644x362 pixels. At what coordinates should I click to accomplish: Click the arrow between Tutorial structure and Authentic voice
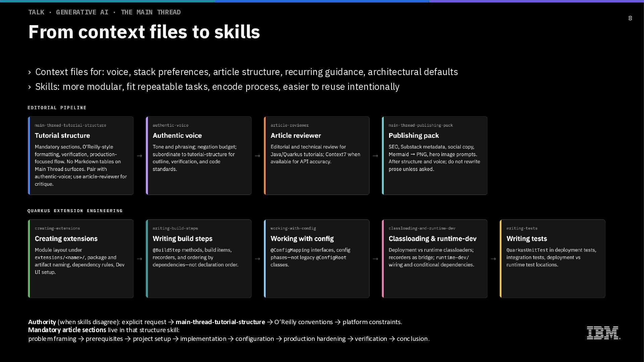(140, 156)
